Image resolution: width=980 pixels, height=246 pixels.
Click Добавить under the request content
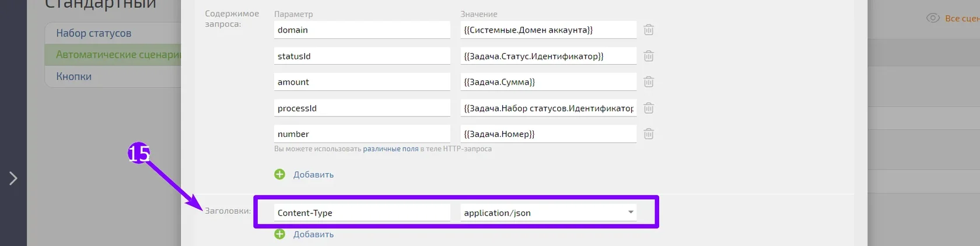pyautogui.click(x=313, y=174)
